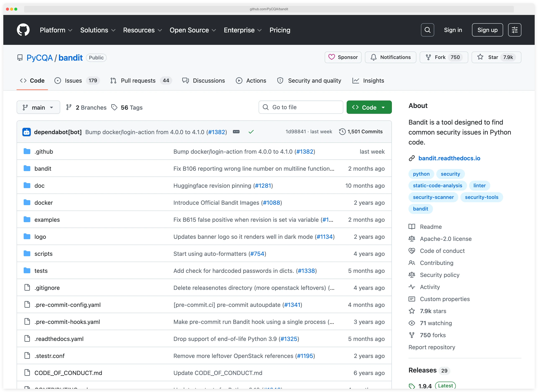The width and height of the screenshot is (538, 392).
Task: Toggle repository notifications via the bell
Action: [390, 57]
